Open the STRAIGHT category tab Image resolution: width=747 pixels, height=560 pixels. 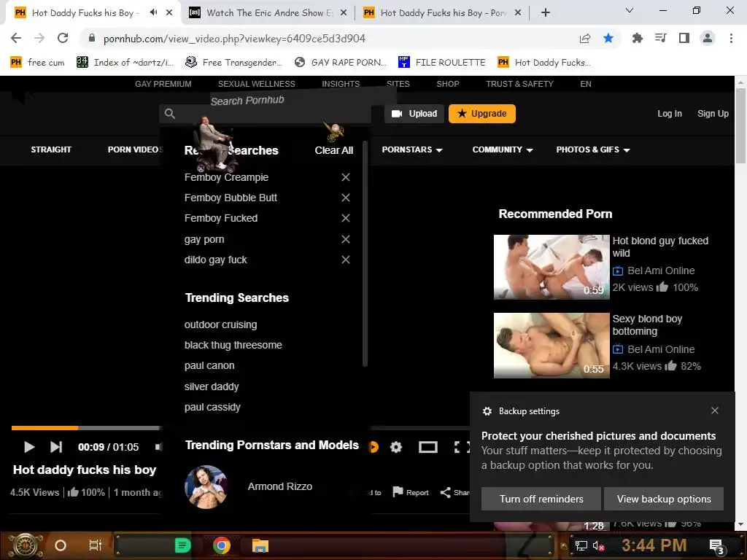coord(51,149)
